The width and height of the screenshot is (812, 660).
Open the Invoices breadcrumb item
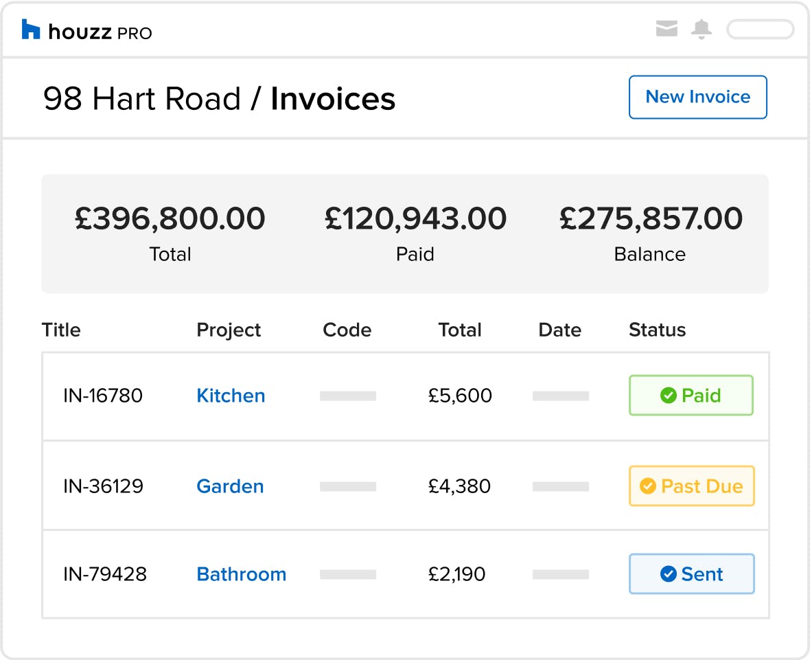[x=333, y=98]
